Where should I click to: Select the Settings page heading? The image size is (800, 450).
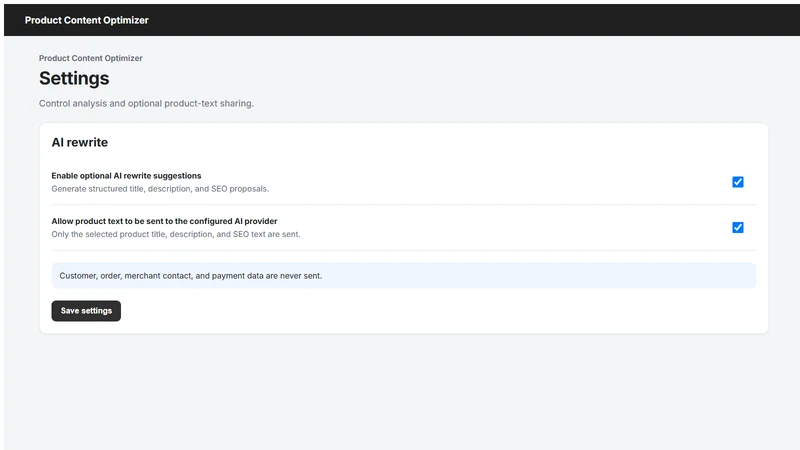(x=74, y=78)
